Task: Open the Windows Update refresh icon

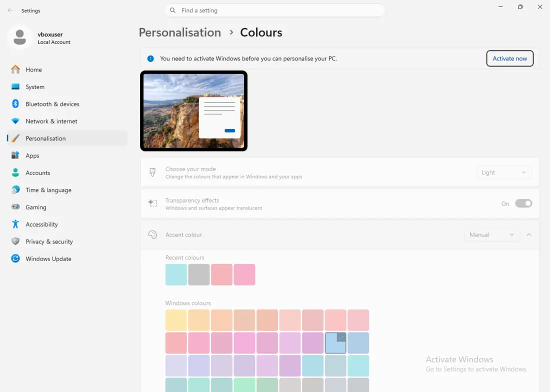Action: tap(15, 258)
